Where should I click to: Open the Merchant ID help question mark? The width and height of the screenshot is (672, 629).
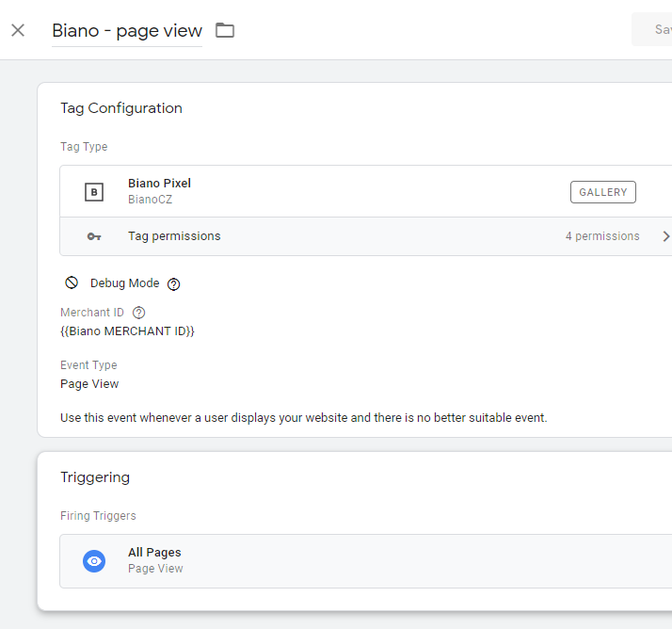(x=139, y=313)
